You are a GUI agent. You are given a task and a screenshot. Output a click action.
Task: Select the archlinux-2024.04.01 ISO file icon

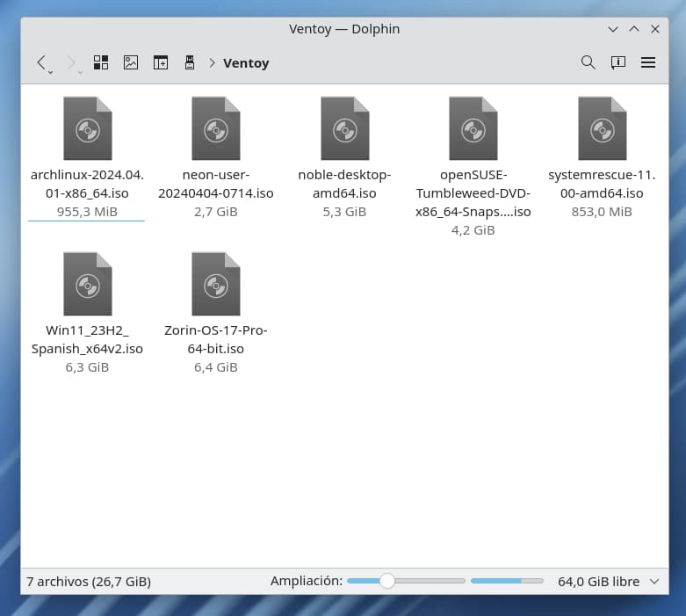87,128
